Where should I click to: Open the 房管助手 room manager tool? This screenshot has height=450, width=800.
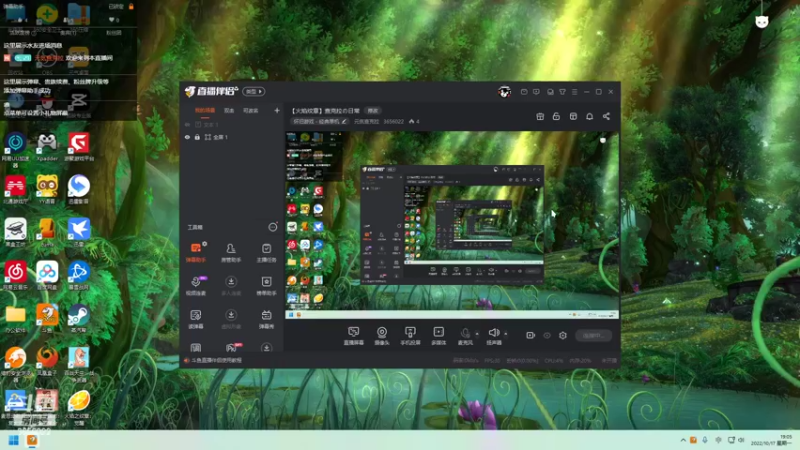click(x=231, y=253)
